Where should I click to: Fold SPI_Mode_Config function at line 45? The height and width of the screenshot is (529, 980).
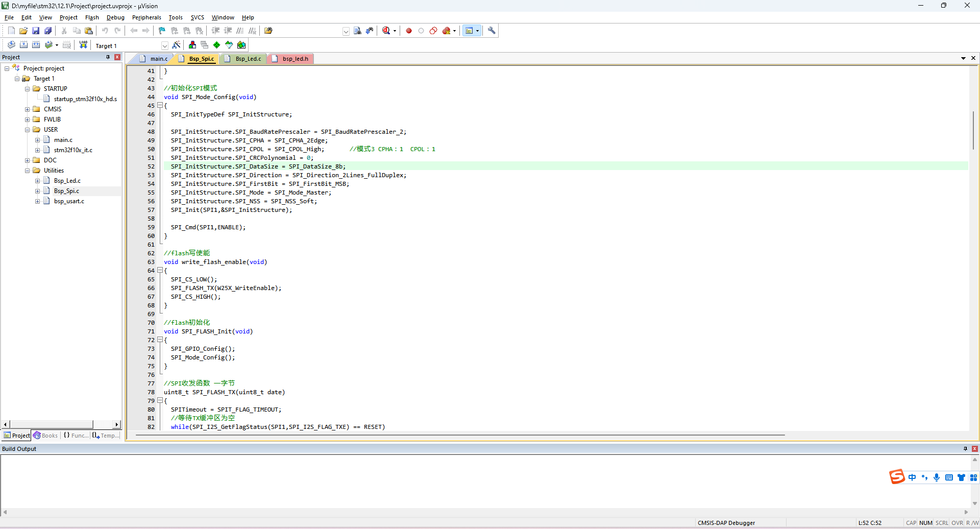pyautogui.click(x=160, y=105)
